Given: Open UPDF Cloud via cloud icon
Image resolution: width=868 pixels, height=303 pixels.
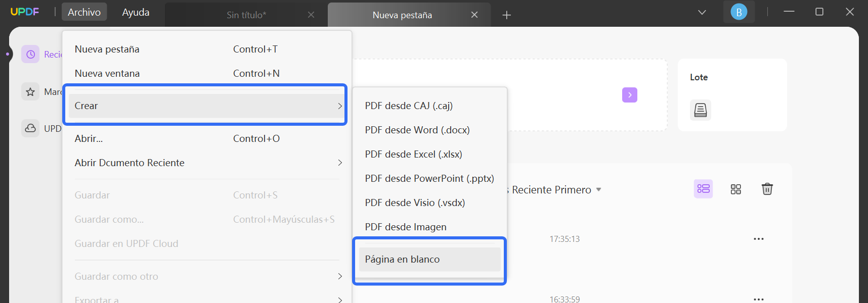Looking at the screenshot, I should tap(30, 128).
